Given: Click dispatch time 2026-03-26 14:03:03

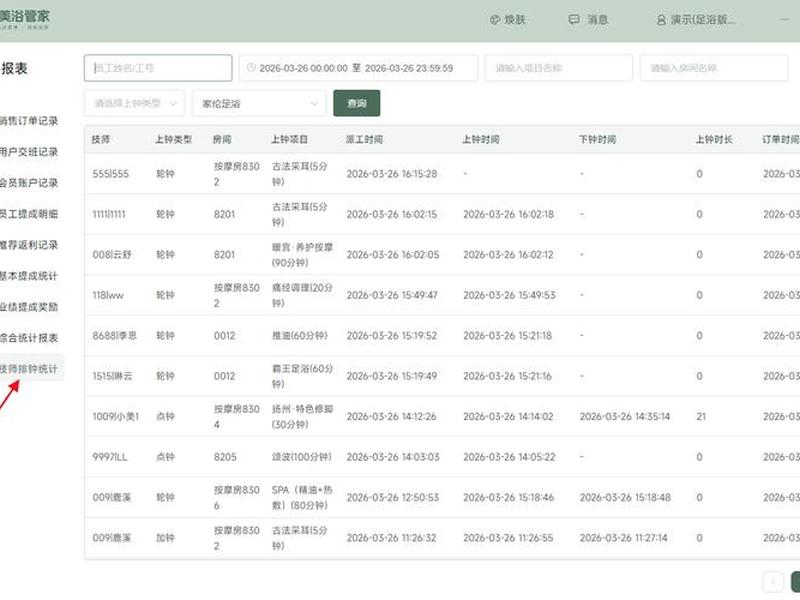Looking at the screenshot, I should pos(393,457).
